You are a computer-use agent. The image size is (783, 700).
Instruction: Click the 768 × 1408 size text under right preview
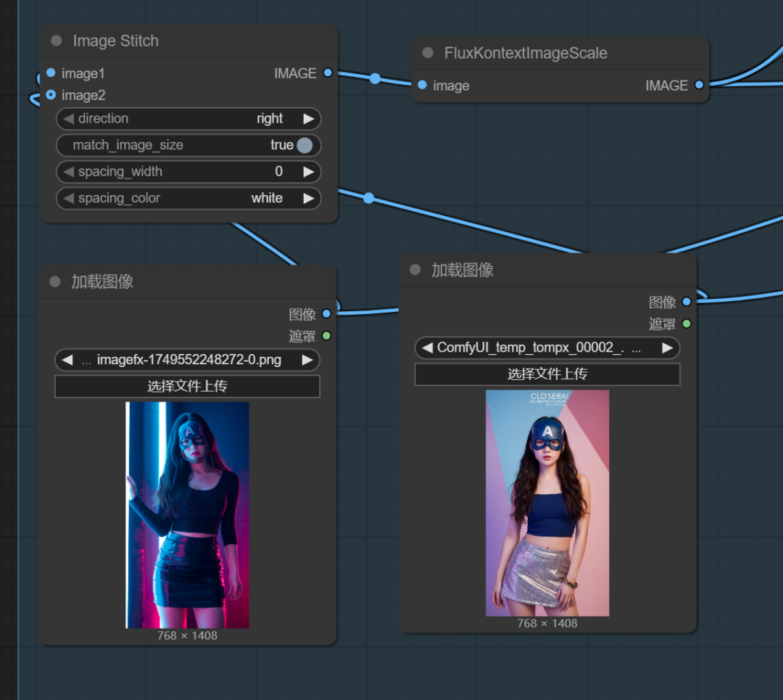tap(547, 624)
